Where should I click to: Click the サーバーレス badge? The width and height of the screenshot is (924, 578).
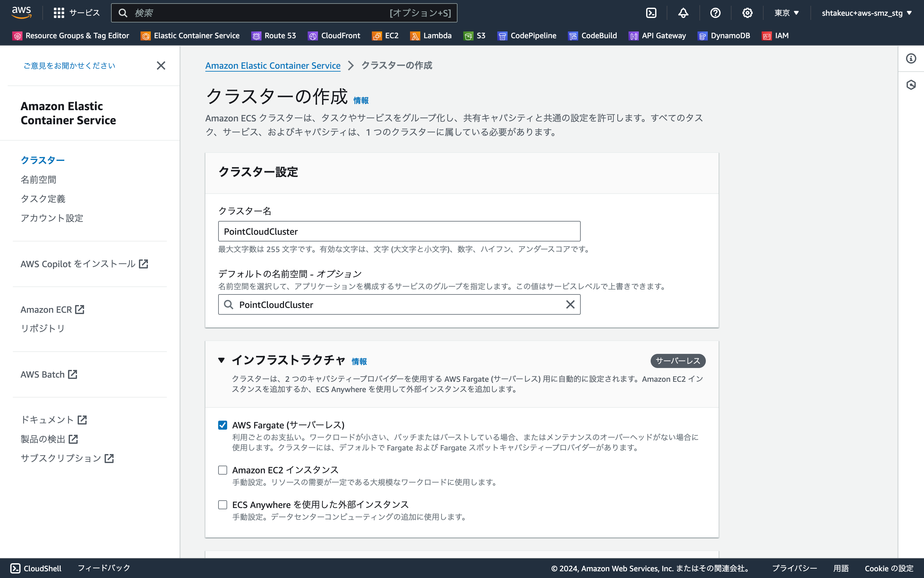click(678, 361)
